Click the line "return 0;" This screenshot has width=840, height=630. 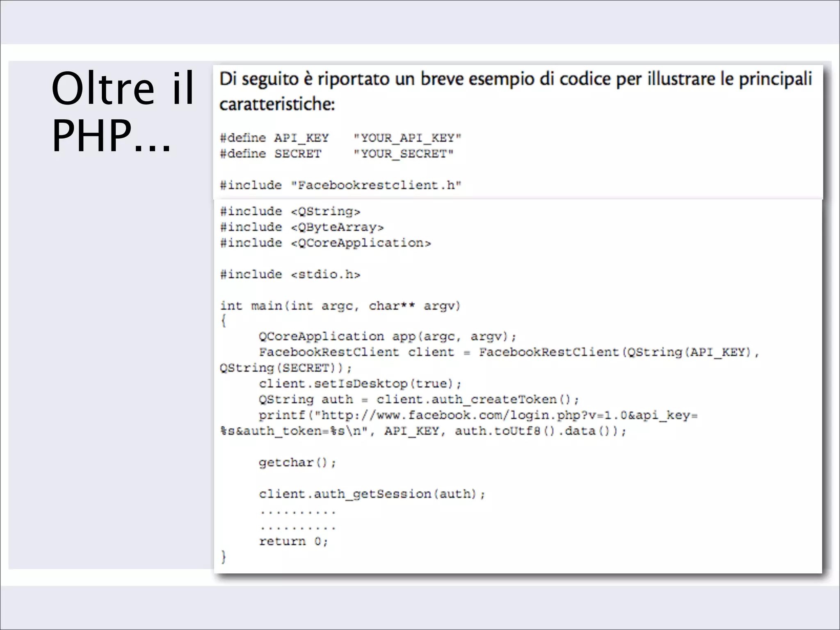coord(293,541)
